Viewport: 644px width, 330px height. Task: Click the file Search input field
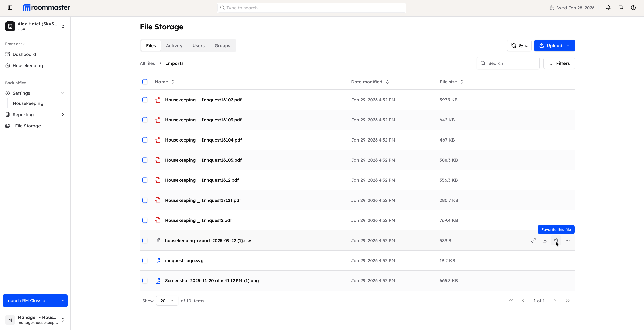click(511, 63)
